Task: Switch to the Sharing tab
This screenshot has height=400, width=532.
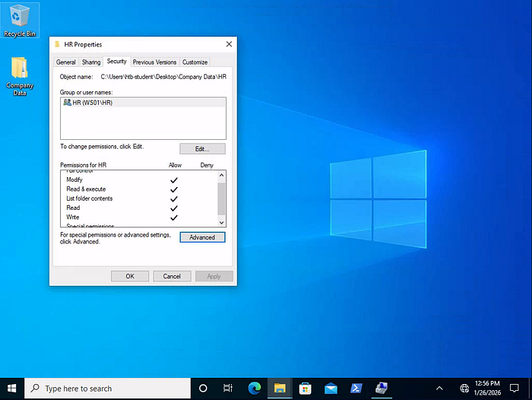Action: point(91,62)
